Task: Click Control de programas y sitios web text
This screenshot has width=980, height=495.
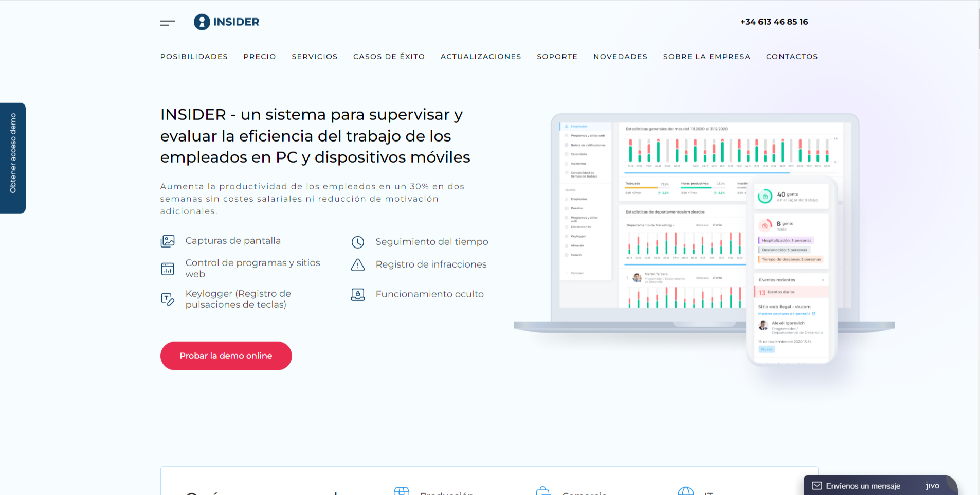Action: pos(252,269)
